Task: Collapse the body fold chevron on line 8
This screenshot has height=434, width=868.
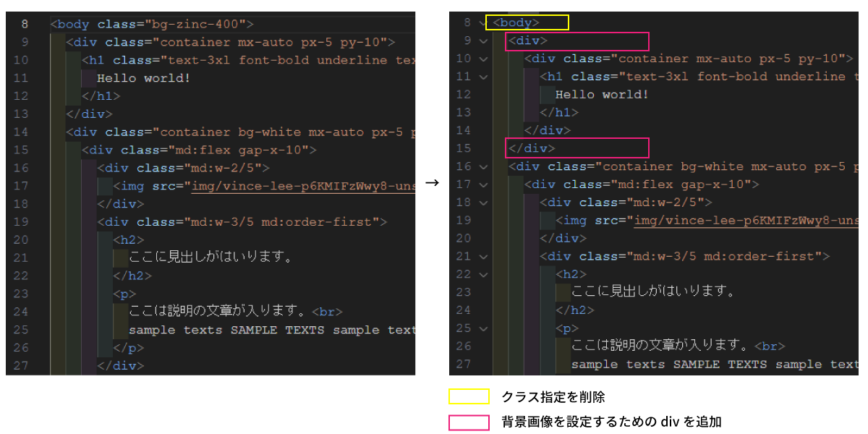Action: 483,23
